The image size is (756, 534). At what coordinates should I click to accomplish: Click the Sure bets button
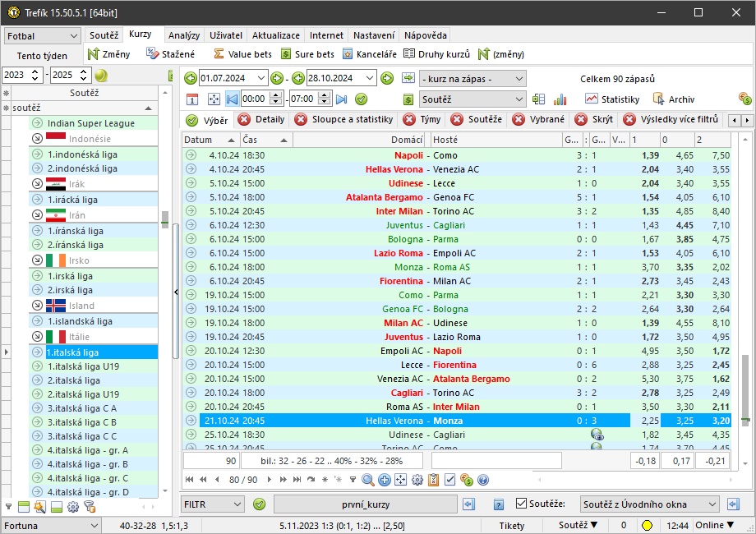point(307,54)
